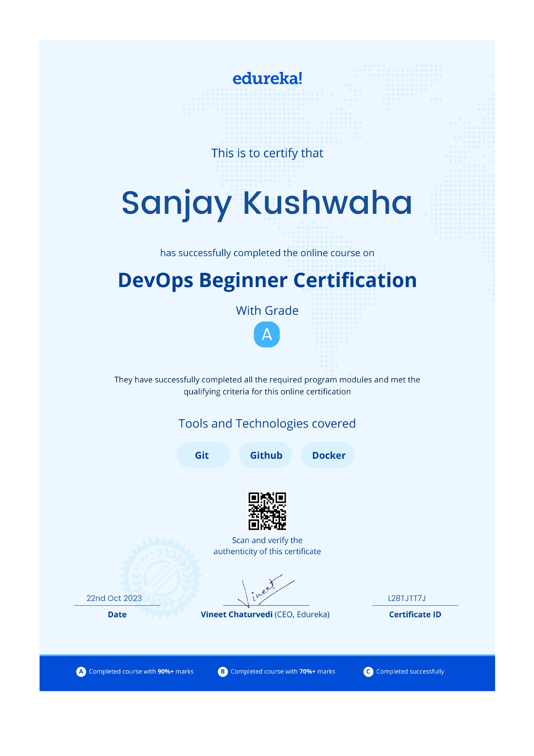534x756 pixels.
Task: Click the legend A circle icon
Action: tap(81, 671)
